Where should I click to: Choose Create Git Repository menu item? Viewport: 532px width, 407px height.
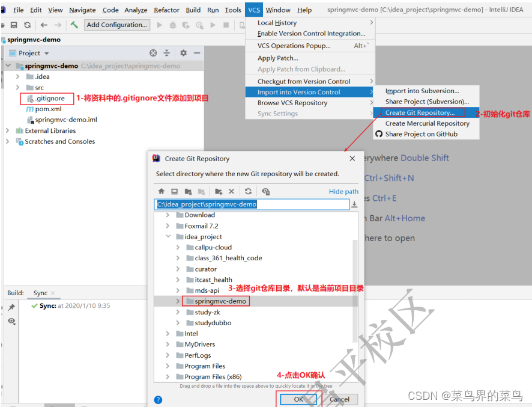[x=426, y=112]
